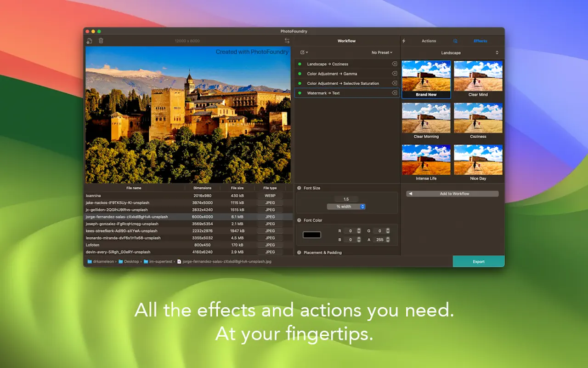Click the im-supertest folder in the path bar

click(158, 261)
